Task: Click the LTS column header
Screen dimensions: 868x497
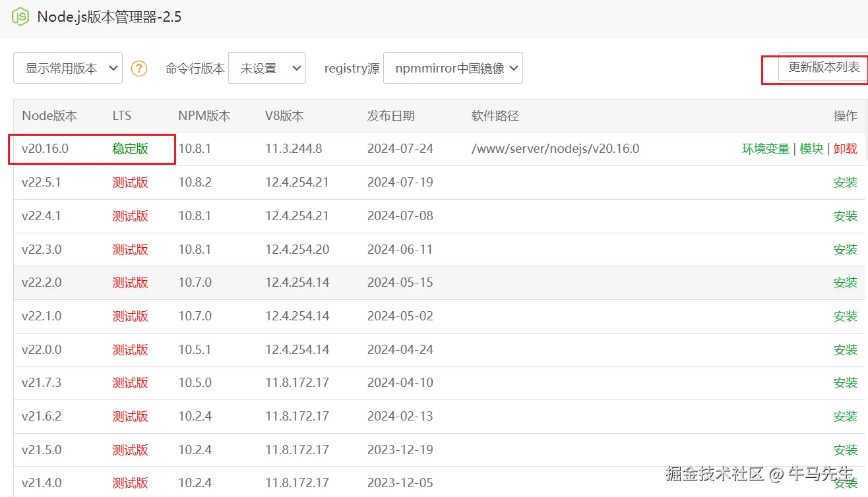Action: coord(122,116)
